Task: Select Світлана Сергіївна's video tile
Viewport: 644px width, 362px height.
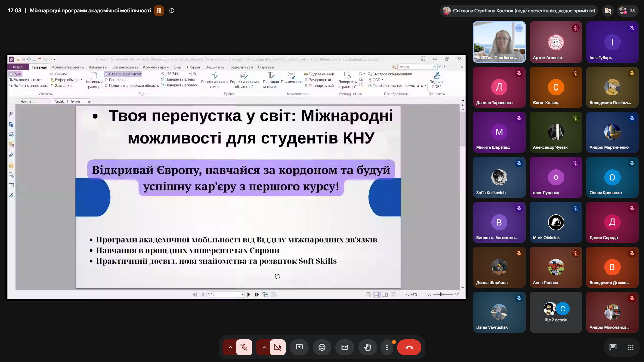Action: [x=499, y=42]
